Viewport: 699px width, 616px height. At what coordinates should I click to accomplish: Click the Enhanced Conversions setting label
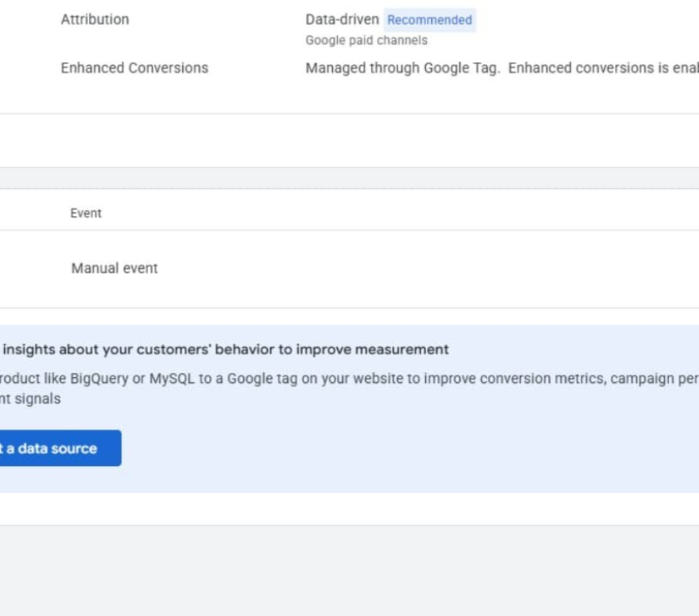click(134, 68)
